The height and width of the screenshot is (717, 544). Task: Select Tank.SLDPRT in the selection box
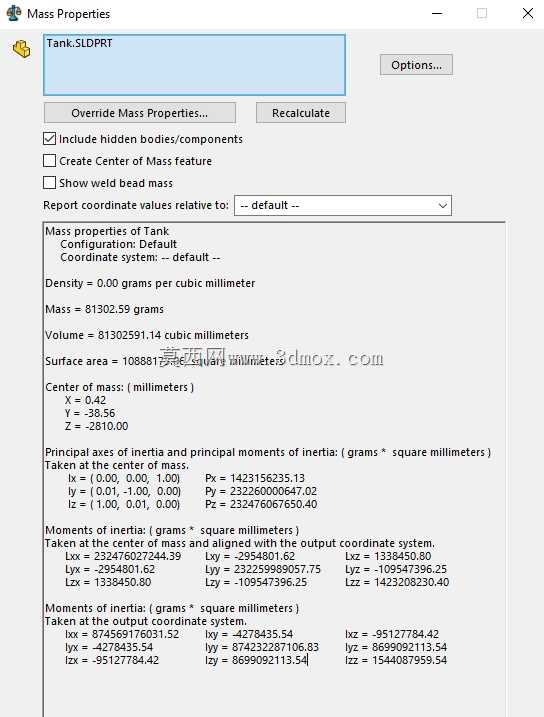point(79,43)
